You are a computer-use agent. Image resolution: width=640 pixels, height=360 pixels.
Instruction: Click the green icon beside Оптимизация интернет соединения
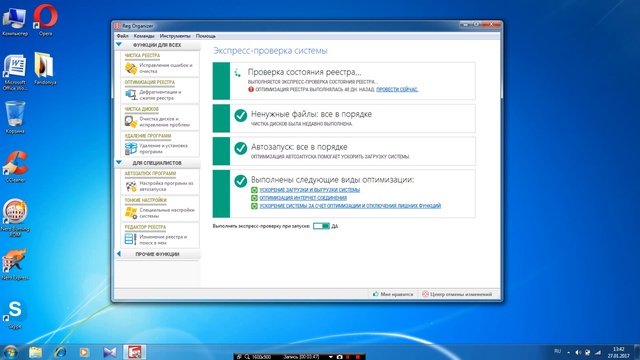tap(254, 198)
